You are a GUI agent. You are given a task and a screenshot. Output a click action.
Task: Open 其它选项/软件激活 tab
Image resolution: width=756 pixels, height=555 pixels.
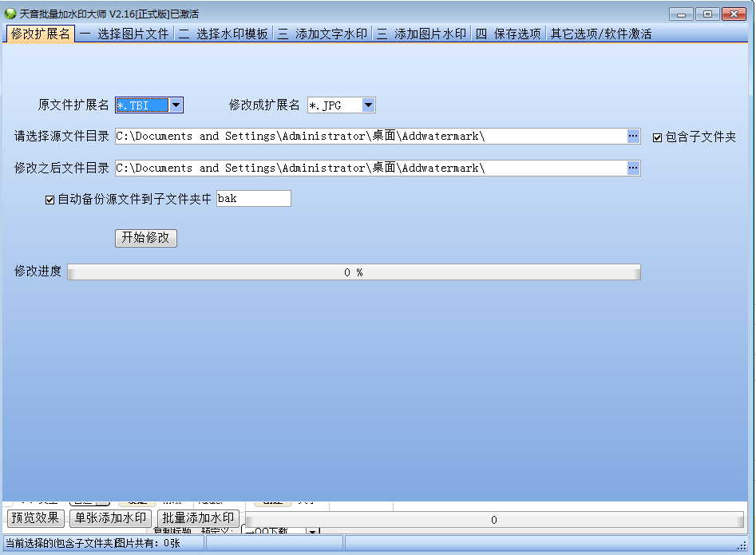click(x=600, y=34)
